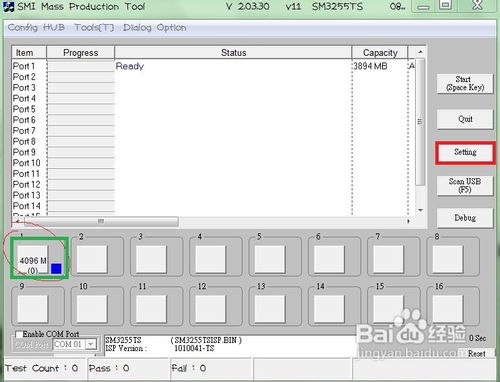Select empty port slot 4
Image resolution: width=500 pixels, height=382 pixels.
tap(211, 259)
